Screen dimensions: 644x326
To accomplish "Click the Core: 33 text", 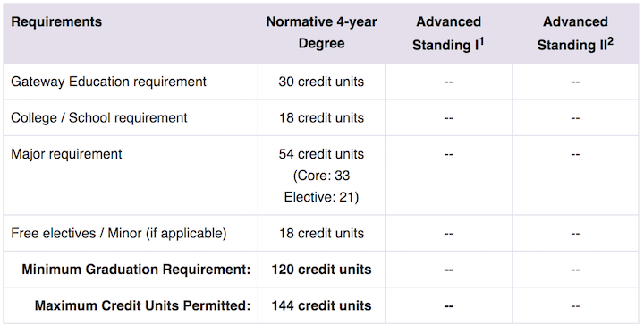I will (322, 176).
